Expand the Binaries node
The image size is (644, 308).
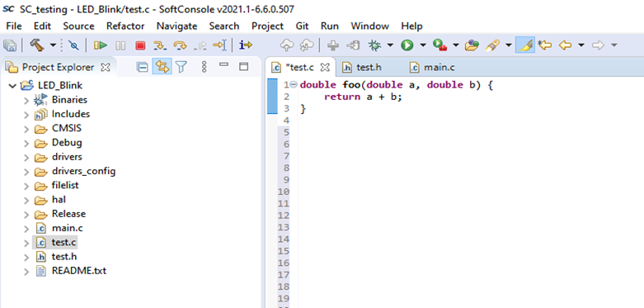[26, 101]
